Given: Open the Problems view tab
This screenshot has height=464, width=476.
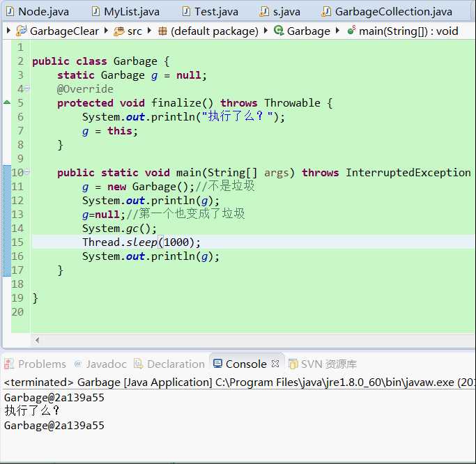Looking at the screenshot, I should pyautogui.click(x=36, y=364).
